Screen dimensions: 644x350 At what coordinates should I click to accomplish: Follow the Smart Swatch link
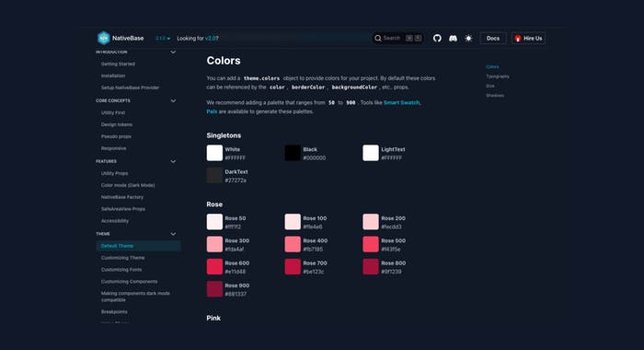[x=402, y=103]
